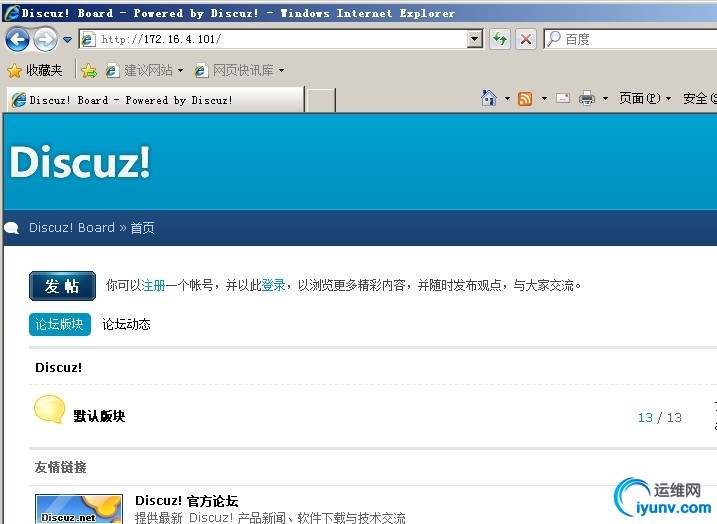Click the green Refresh page icon
717x524 pixels.
point(500,39)
